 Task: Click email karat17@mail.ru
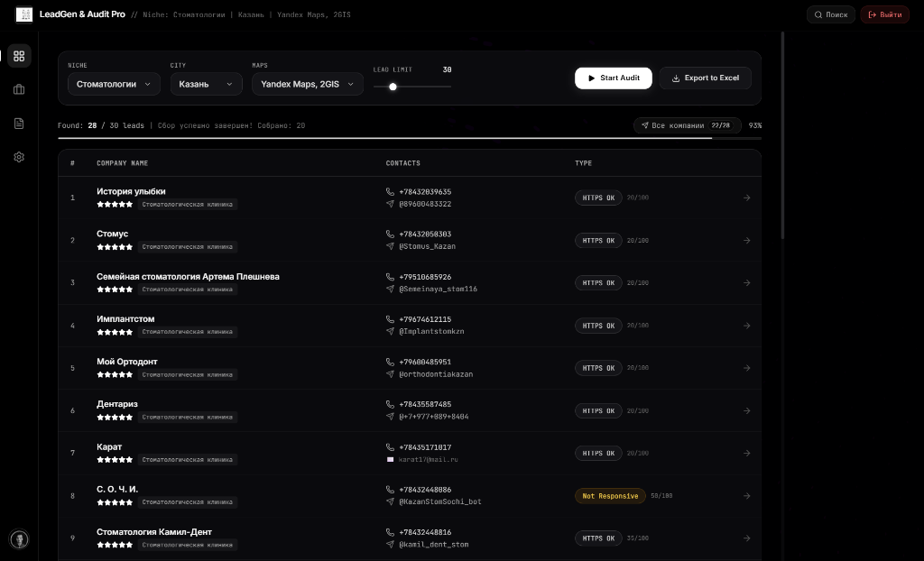[x=428, y=460]
